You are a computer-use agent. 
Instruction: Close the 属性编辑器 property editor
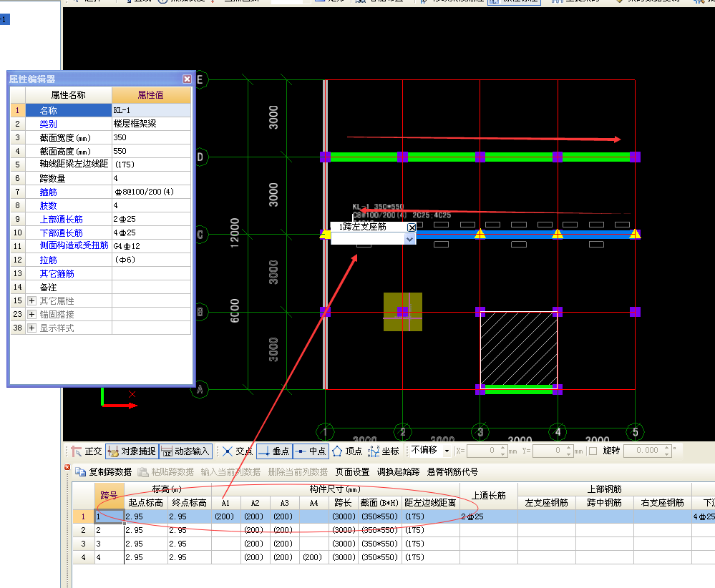pyautogui.click(x=187, y=79)
